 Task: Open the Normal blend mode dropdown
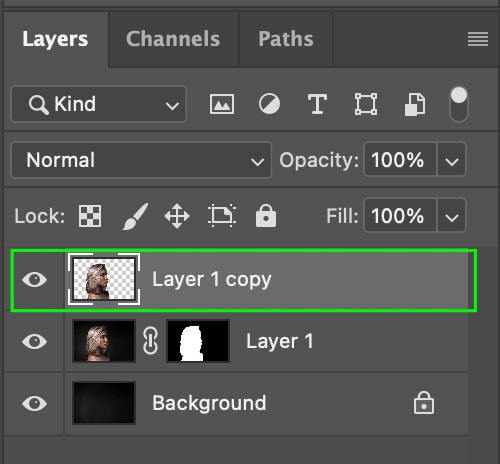tap(141, 160)
